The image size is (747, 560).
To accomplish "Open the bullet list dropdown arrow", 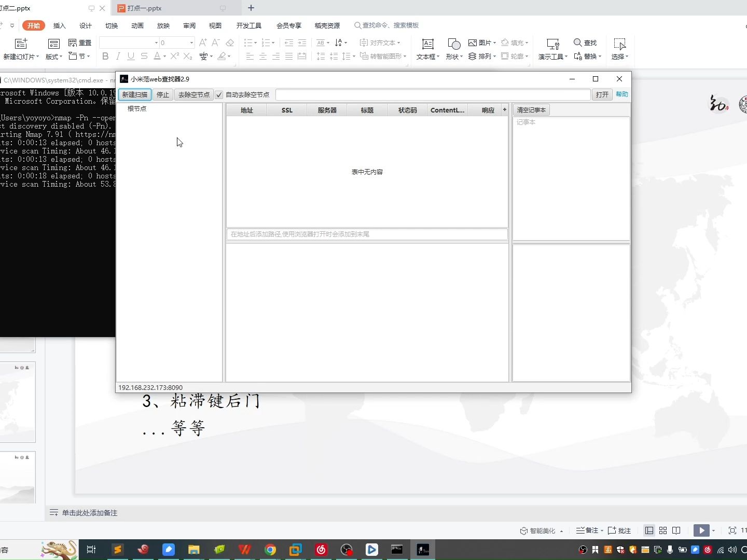I will 256,43.
